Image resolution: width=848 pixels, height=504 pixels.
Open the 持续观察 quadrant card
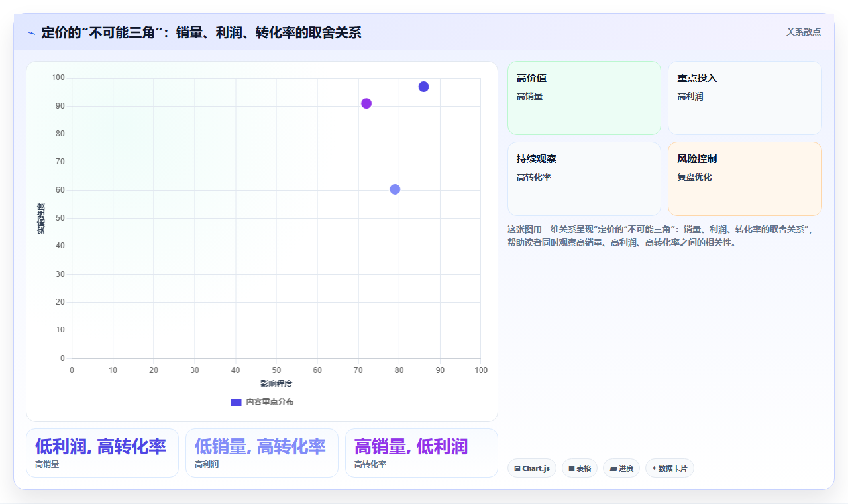[584, 179]
